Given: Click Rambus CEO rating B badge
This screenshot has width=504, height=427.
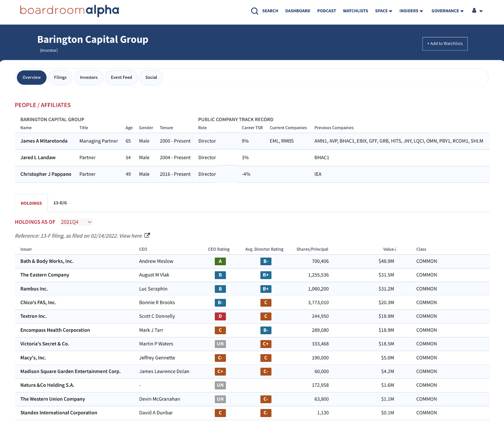Looking at the screenshot, I should (220, 289).
